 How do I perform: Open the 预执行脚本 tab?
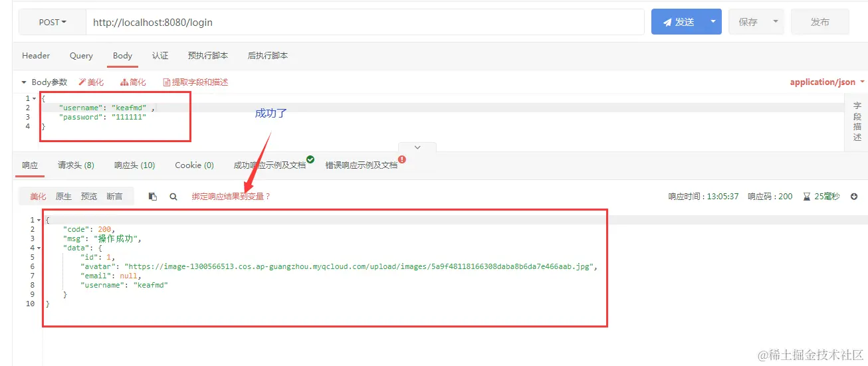click(x=208, y=56)
